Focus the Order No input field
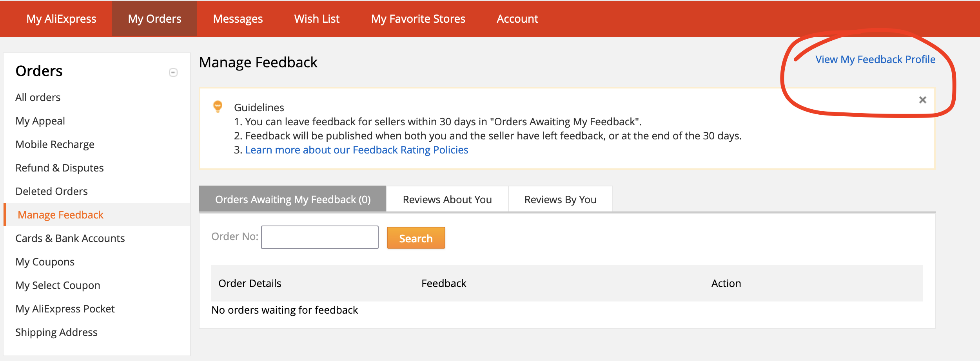The width and height of the screenshot is (980, 361). [x=320, y=237]
